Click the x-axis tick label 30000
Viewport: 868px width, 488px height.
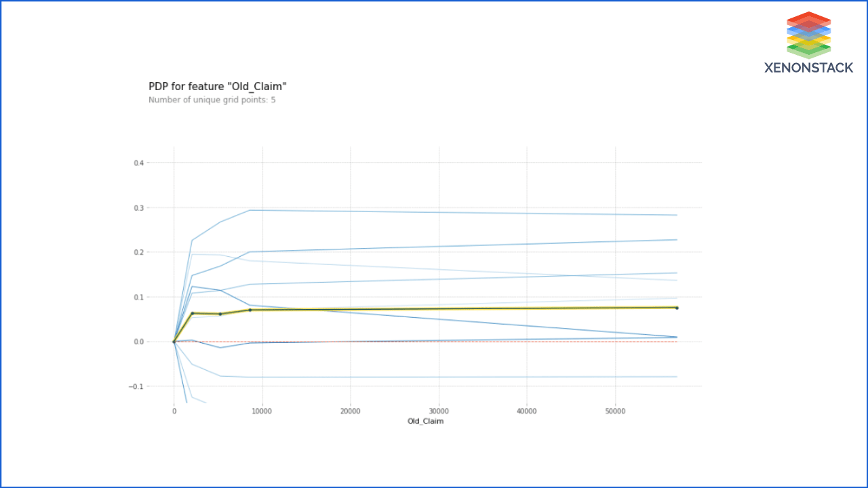point(439,411)
